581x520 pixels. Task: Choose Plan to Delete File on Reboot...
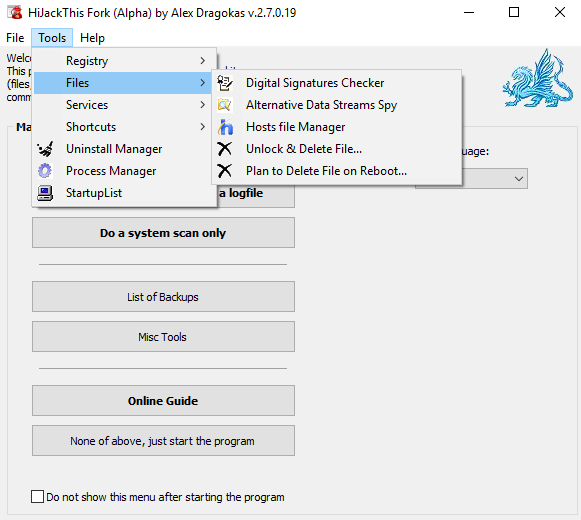pyautogui.click(x=337, y=171)
